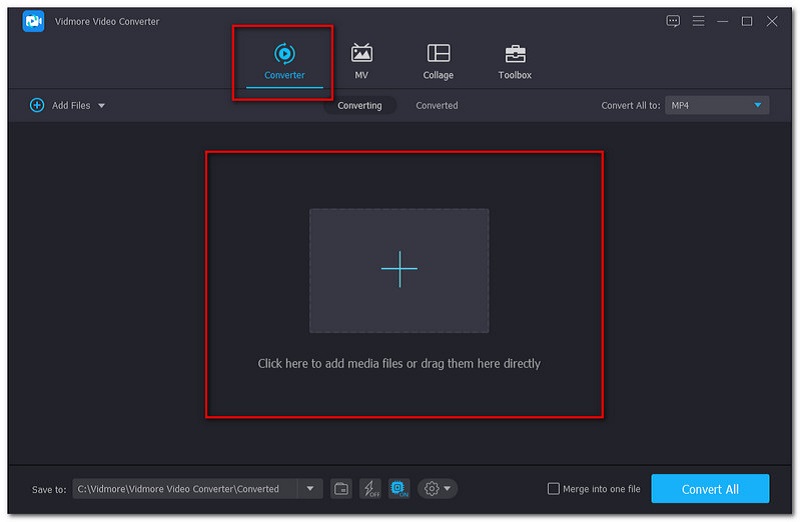Screen dimensions: 800x522
Task: Expand the Add Files dropdown arrow
Action: [101, 105]
